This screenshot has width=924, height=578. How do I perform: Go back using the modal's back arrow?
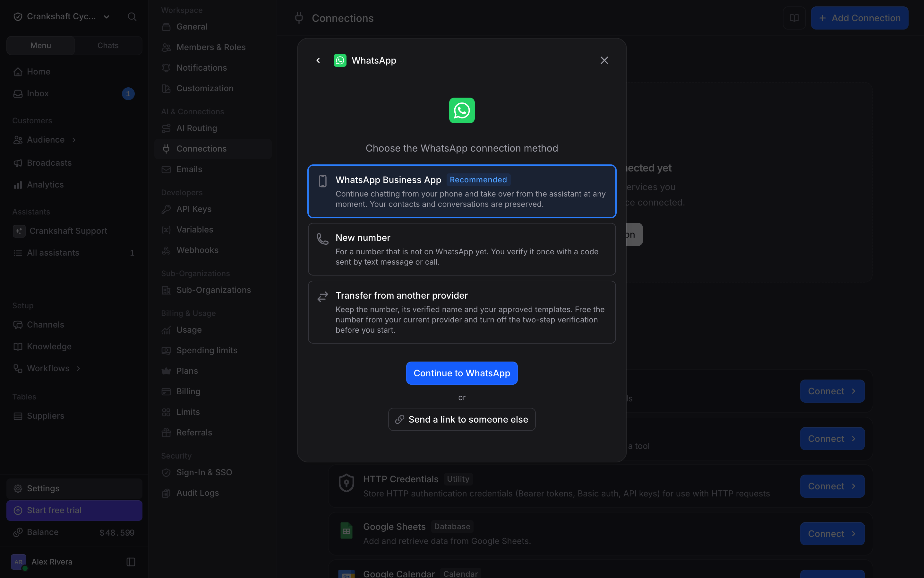click(318, 60)
